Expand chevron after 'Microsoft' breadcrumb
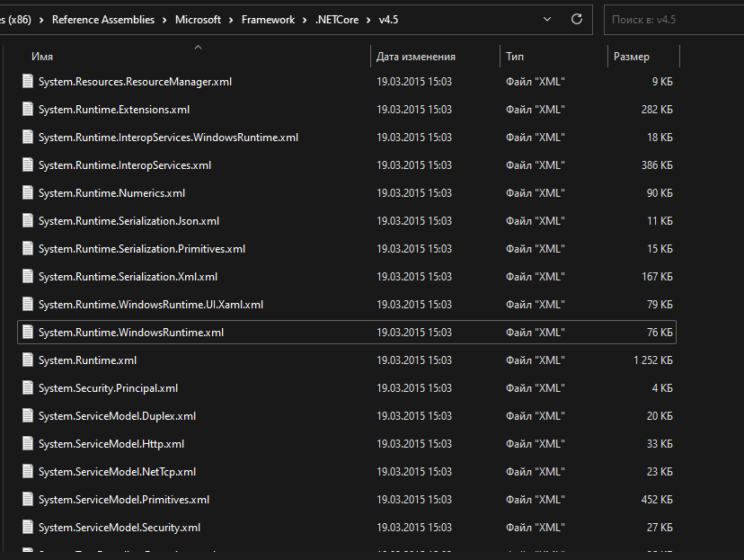The width and height of the screenshot is (744, 560). pyautogui.click(x=231, y=20)
